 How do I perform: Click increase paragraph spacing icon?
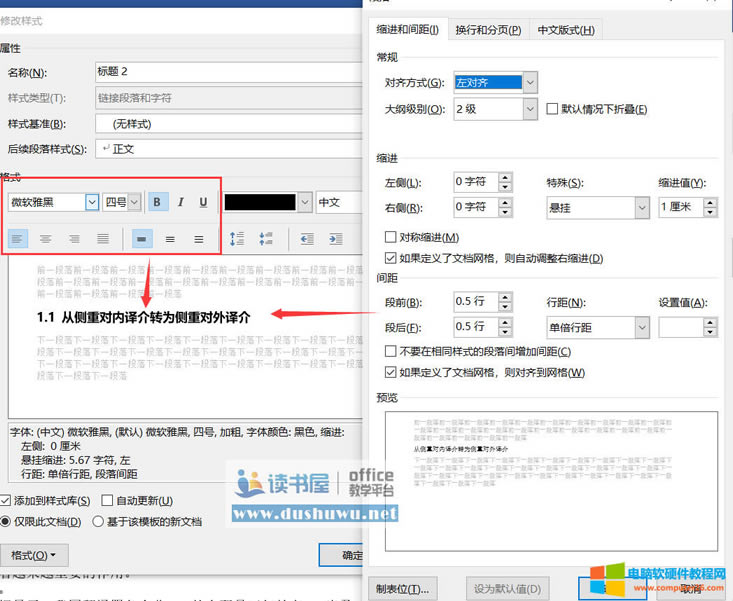[x=238, y=239]
